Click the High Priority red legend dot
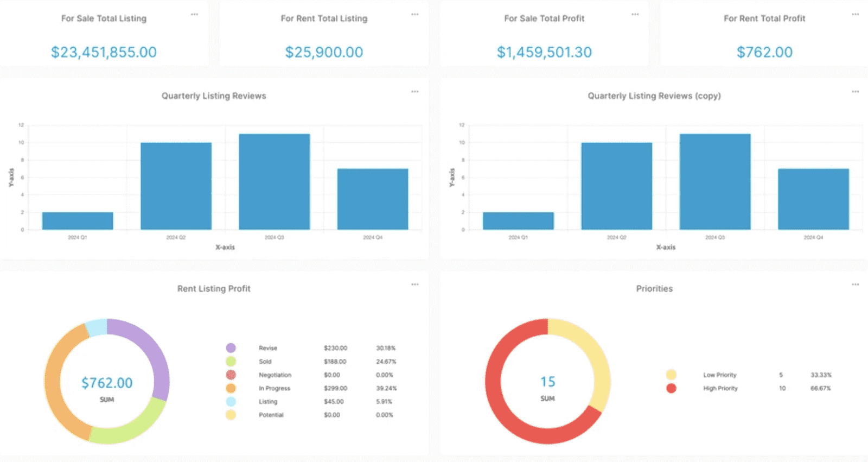The height and width of the screenshot is (462, 868). (671, 388)
